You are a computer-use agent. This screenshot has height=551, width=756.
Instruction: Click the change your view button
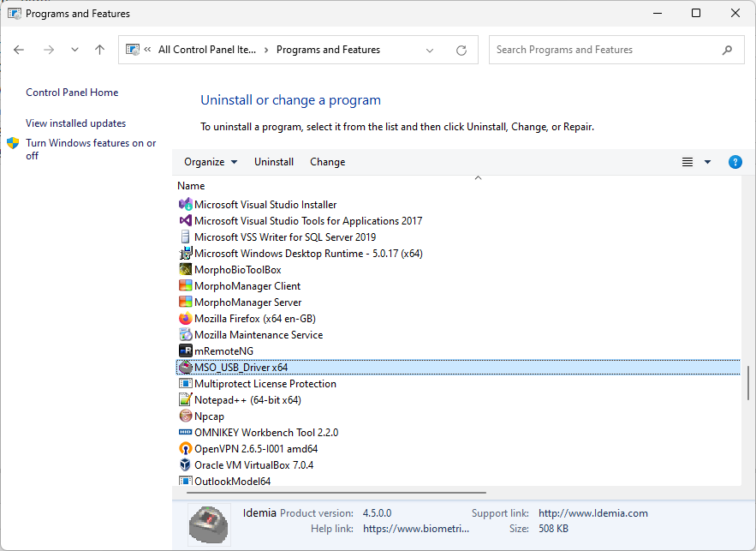click(687, 162)
